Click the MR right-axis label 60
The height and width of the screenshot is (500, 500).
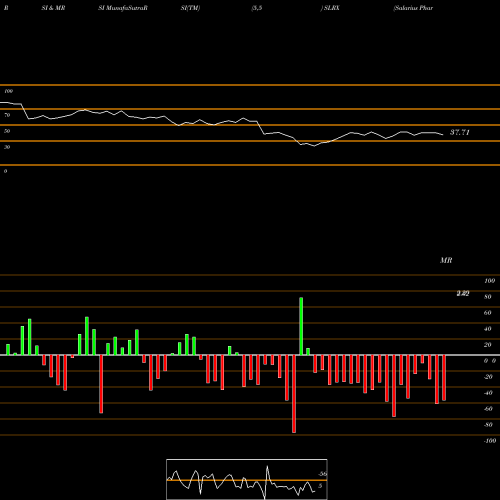coord(488,313)
